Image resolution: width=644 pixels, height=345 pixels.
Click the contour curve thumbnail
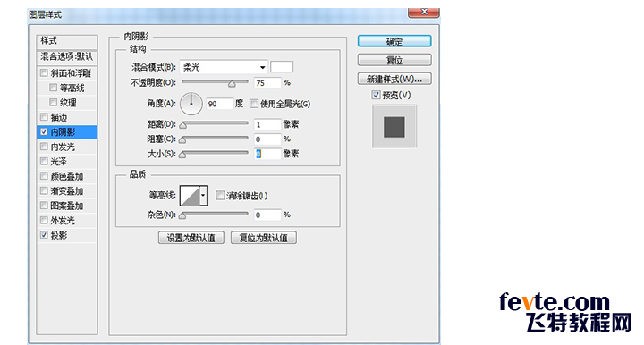click(x=191, y=195)
